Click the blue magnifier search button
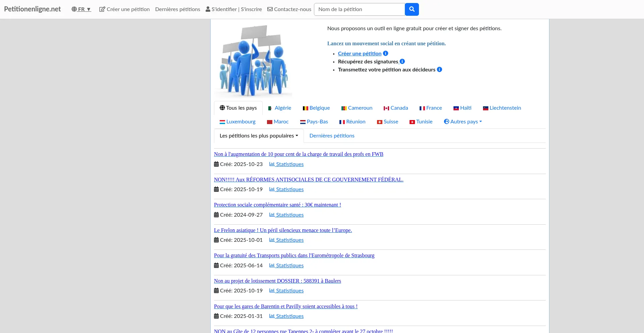This screenshot has height=333, width=644. 412,9
